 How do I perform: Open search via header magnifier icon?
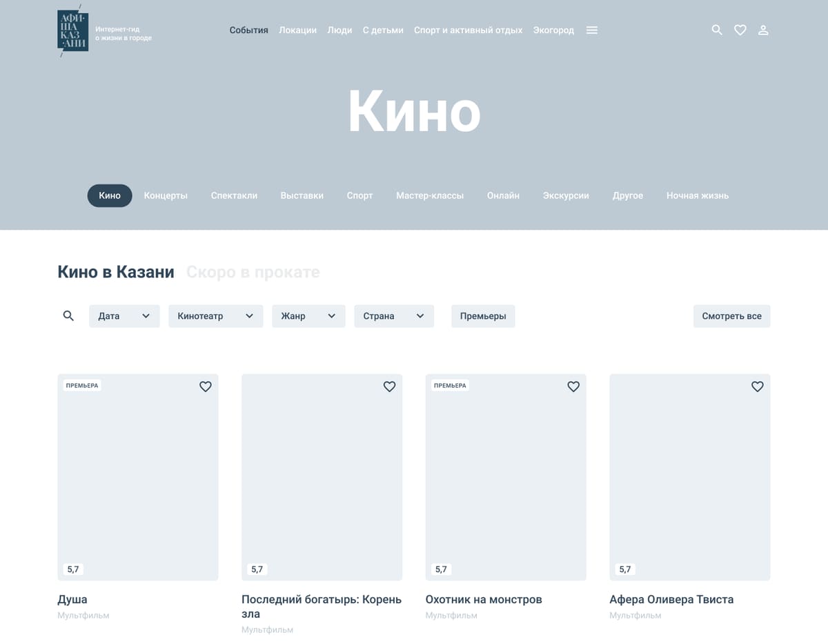tap(717, 30)
